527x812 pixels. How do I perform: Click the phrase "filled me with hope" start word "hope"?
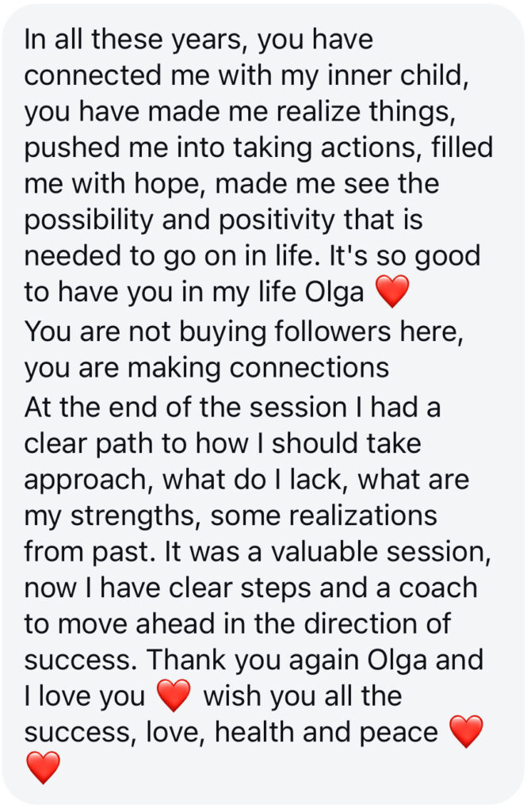coord(166,184)
